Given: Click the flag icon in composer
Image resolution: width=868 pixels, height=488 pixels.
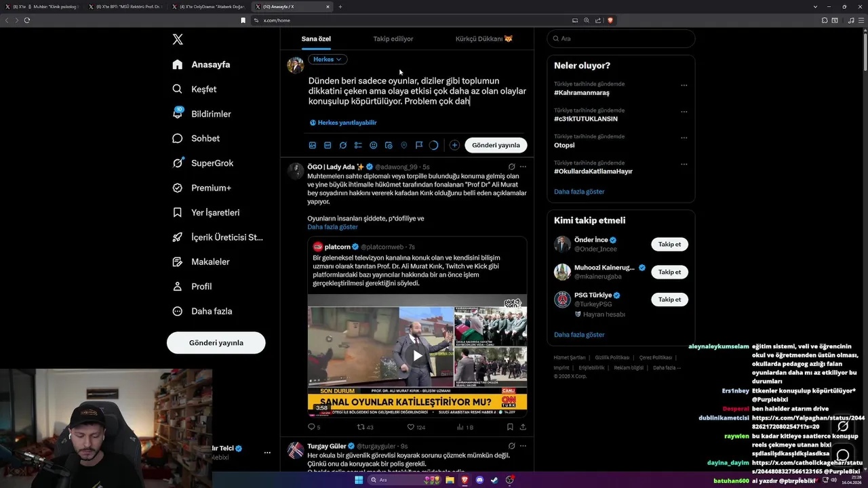Looking at the screenshot, I should (x=419, y=145).
